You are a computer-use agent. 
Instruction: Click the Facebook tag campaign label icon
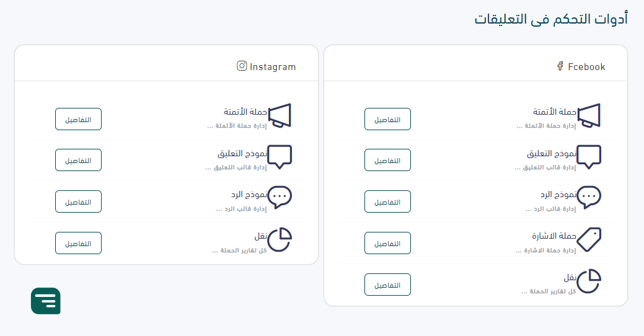tap(589, 239)
